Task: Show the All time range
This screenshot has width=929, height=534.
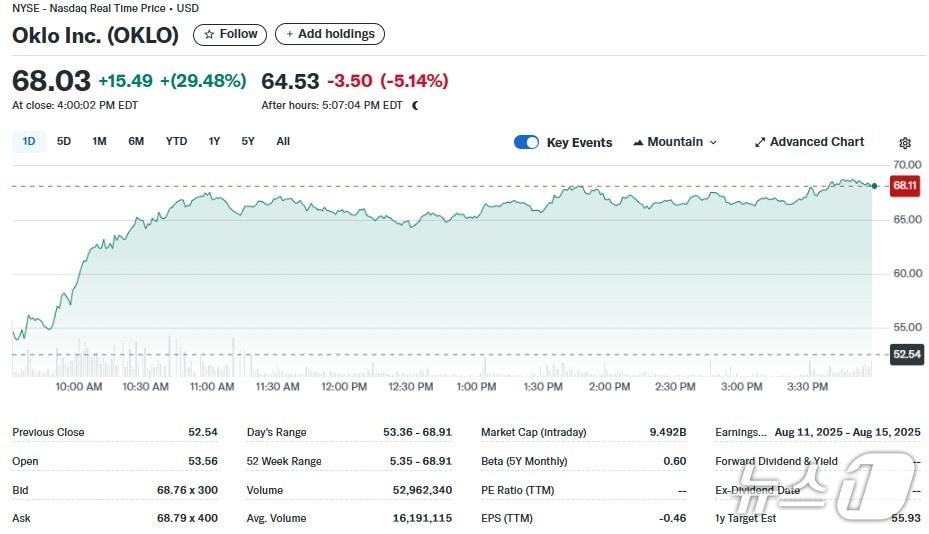Action: tap(283, 141)
